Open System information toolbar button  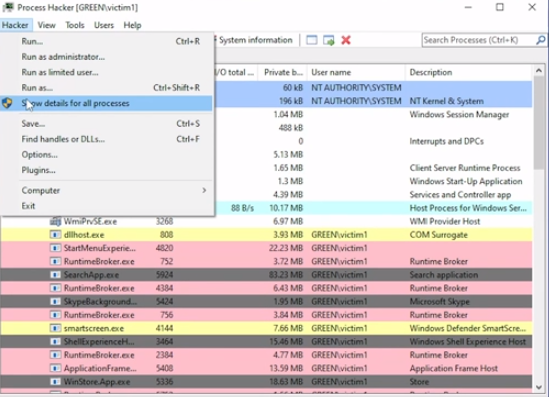click(x=255, y=40)
